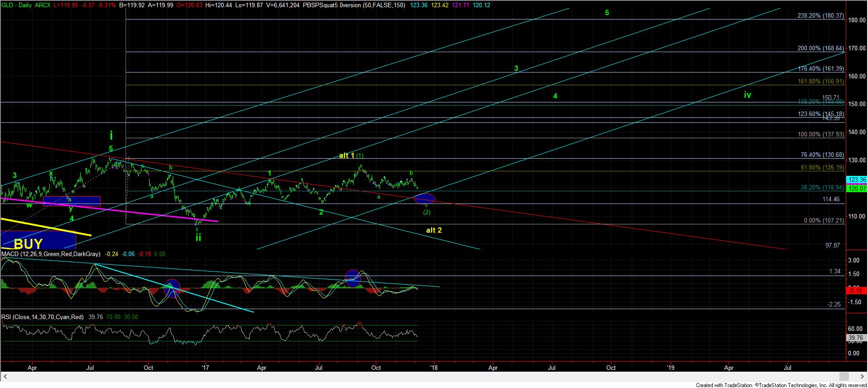Click the 1.34 MACD level label
The height and width of the screenshot is (388, 868).
[x=834, y=272]
